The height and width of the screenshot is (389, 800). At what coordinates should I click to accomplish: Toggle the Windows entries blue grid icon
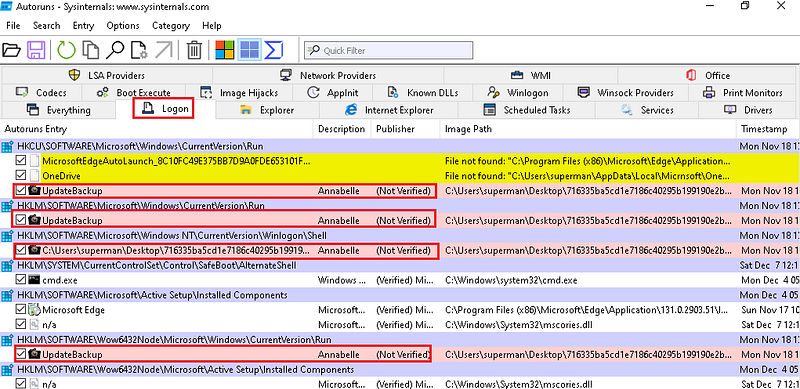[249, 50]
